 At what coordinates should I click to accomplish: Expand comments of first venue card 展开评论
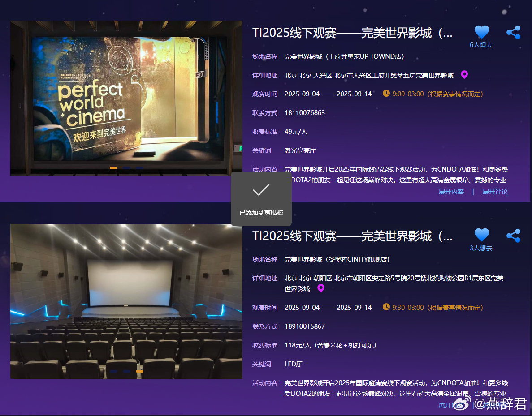pos(495,192)
